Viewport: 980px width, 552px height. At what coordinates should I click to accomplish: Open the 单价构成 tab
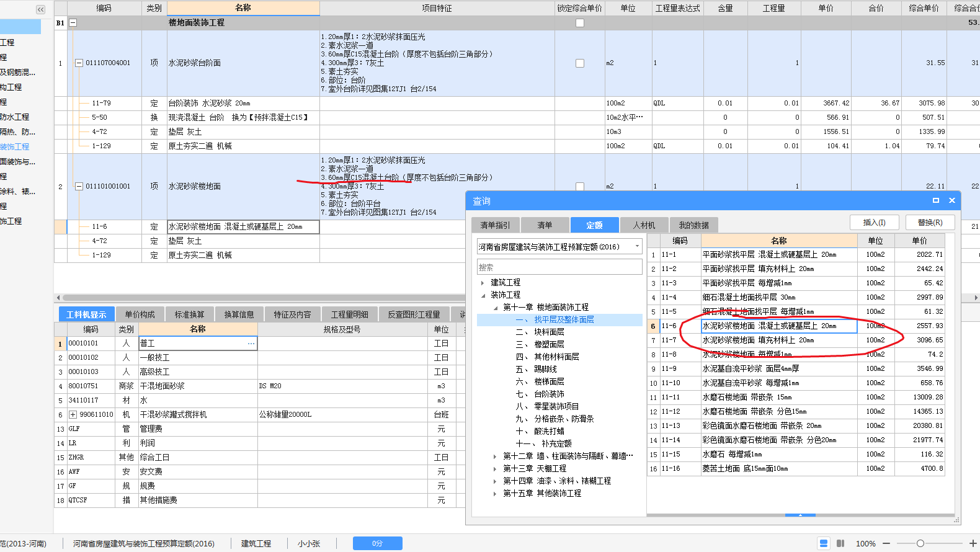(x=140, y=314)
